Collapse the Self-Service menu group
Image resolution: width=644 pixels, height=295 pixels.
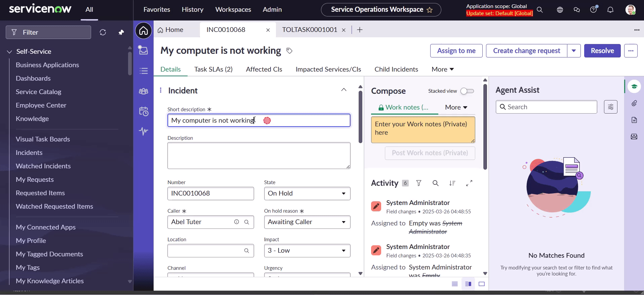9,52
